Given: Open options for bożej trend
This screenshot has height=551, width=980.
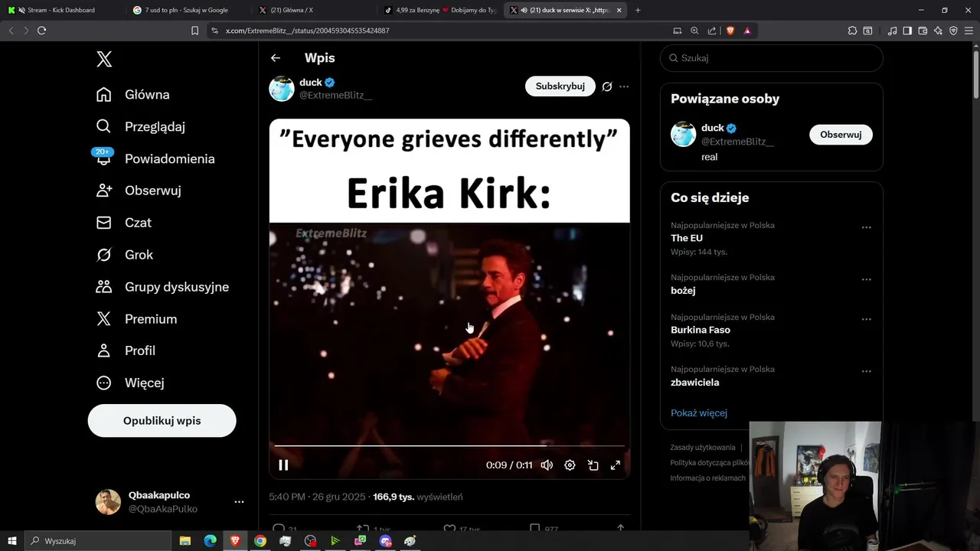Looking at the screenshot, I should click(866, 279).
